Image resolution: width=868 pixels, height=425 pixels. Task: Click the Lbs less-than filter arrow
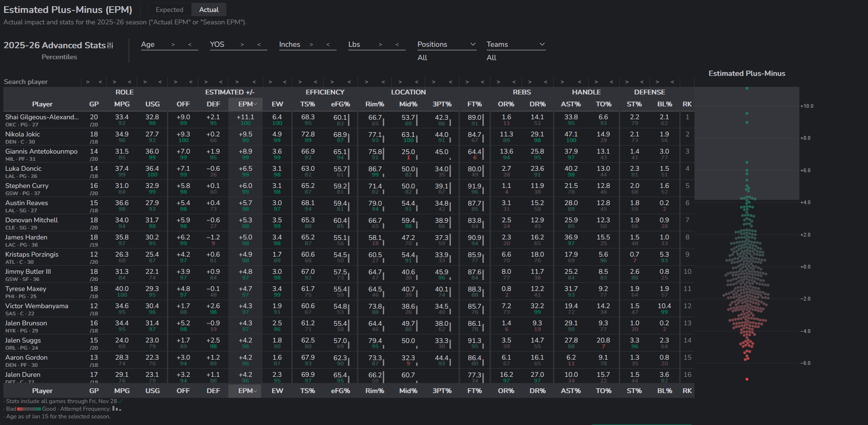tap(397, 44)
